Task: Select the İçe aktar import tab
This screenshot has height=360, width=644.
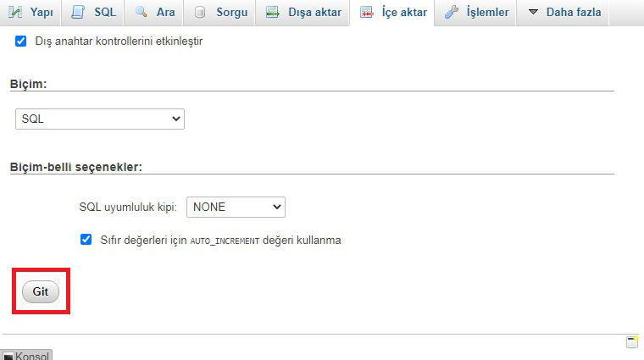Action: 392,13
